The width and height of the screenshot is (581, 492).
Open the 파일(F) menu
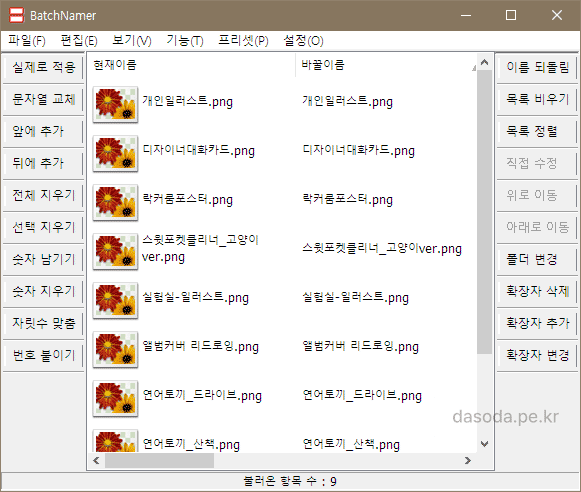click(27, 40)
